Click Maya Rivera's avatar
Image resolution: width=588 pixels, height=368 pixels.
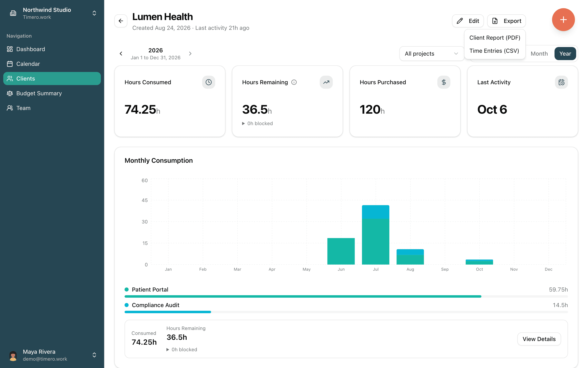[x=13, y=355]
